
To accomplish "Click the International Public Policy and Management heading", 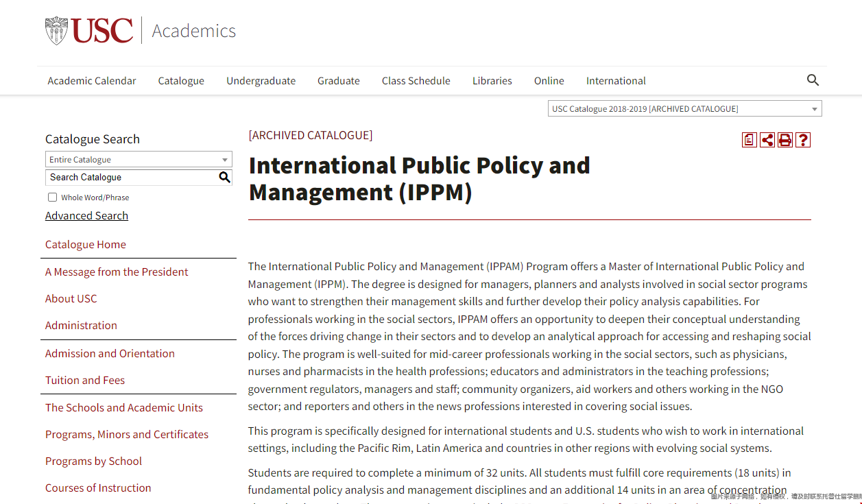I will pyautogui.click(x=420, y=179).
